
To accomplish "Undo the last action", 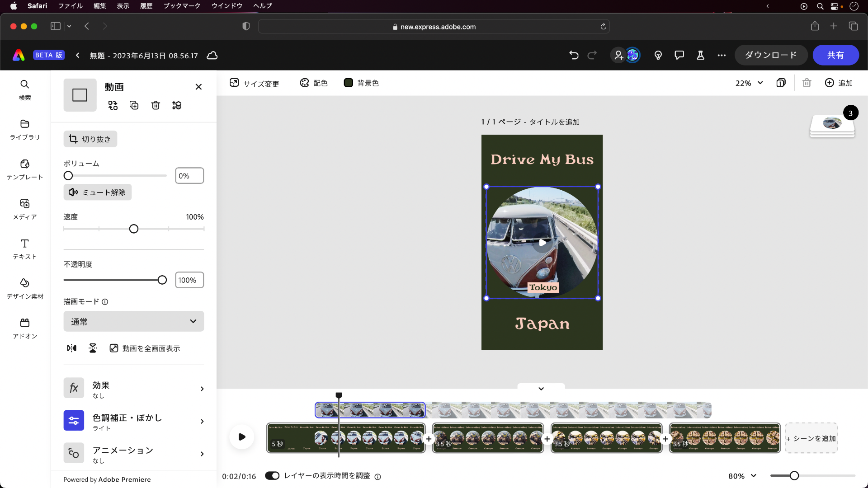I will 573,55.
